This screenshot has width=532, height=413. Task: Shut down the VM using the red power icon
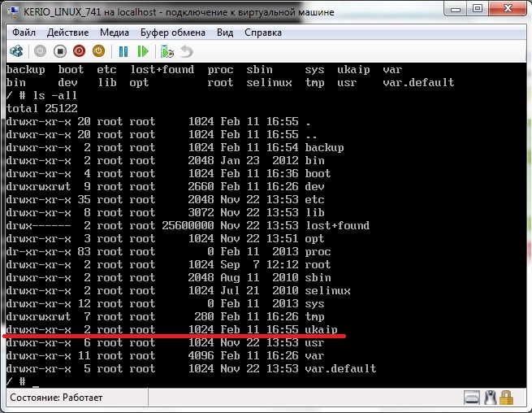point(79,50)
